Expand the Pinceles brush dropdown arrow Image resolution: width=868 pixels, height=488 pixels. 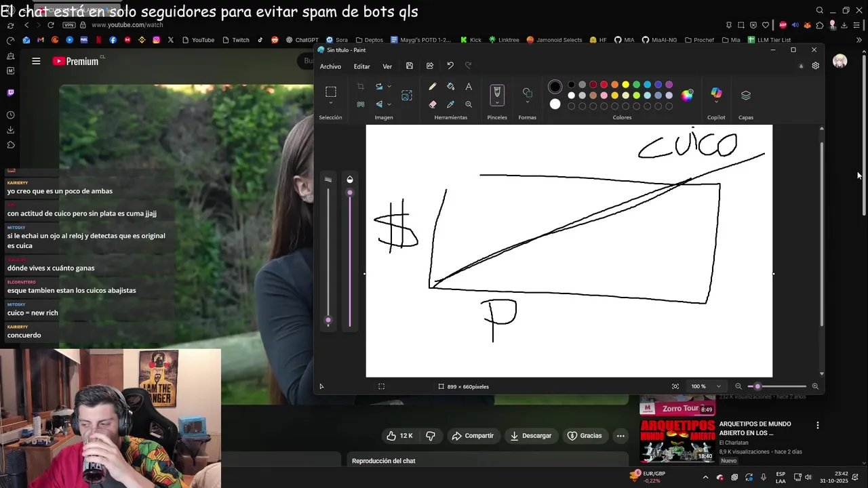coord(497,102)
